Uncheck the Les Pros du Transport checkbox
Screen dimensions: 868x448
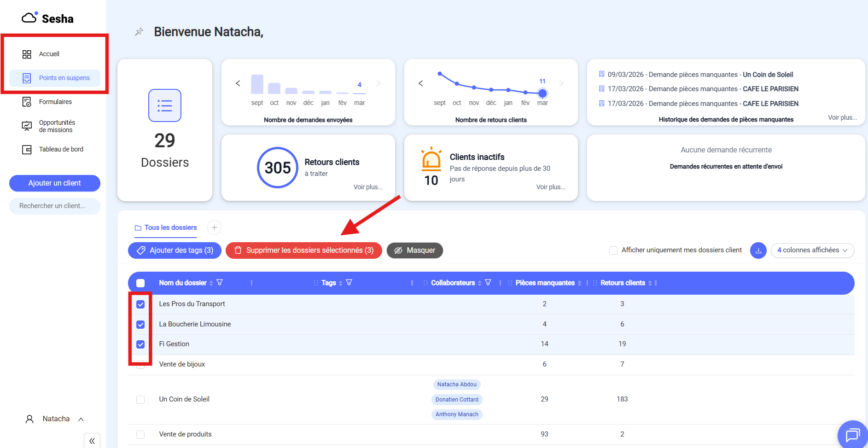(x=140, y=304)
